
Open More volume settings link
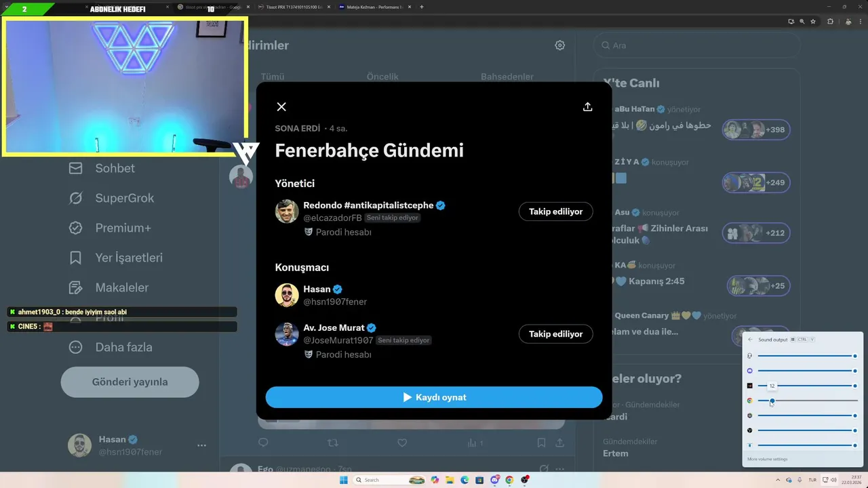click(x=768, y=460)
